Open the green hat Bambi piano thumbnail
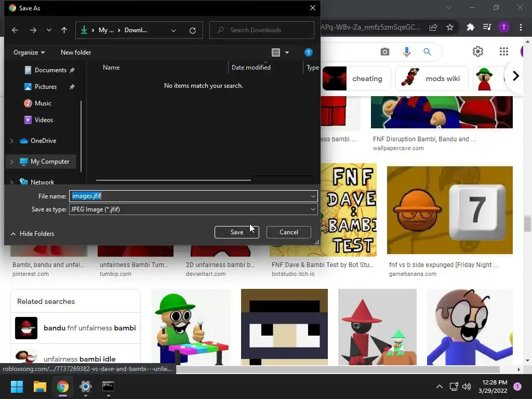532x399 pixels. [x=191, y=327]
